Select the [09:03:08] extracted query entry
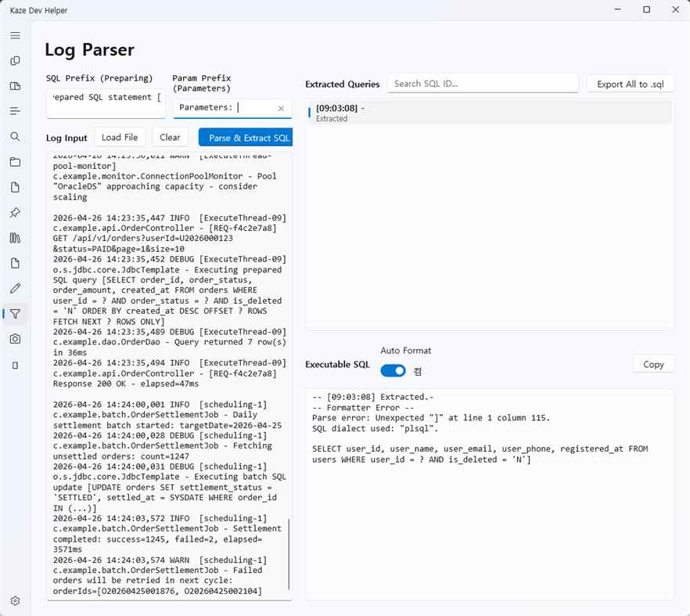The height and width of the screenshot is (616, 690). (490, 113)
